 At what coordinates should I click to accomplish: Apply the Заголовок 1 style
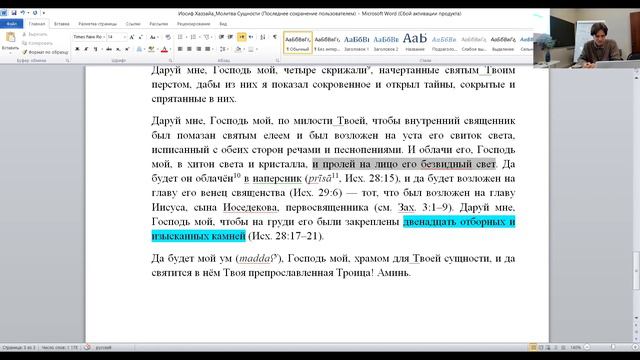356,42
